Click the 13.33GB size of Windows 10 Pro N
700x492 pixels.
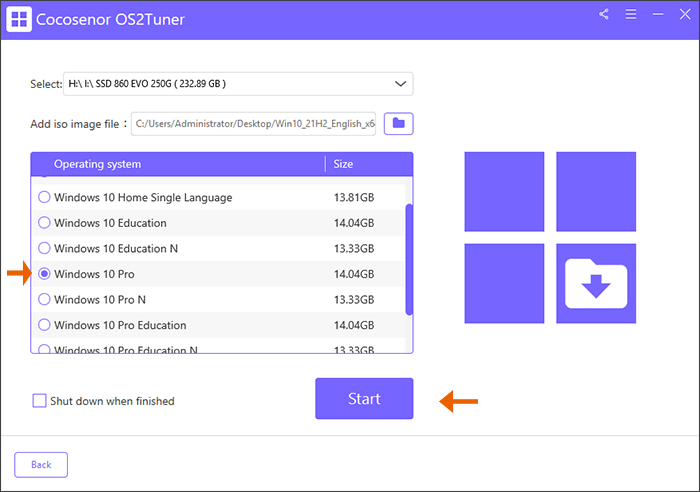tap(354, 300)
